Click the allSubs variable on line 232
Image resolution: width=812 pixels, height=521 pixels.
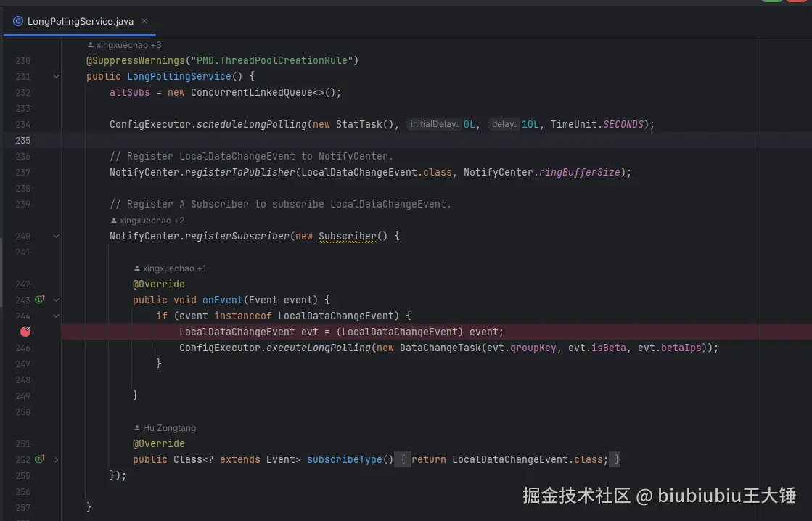(x=129, y=93)
